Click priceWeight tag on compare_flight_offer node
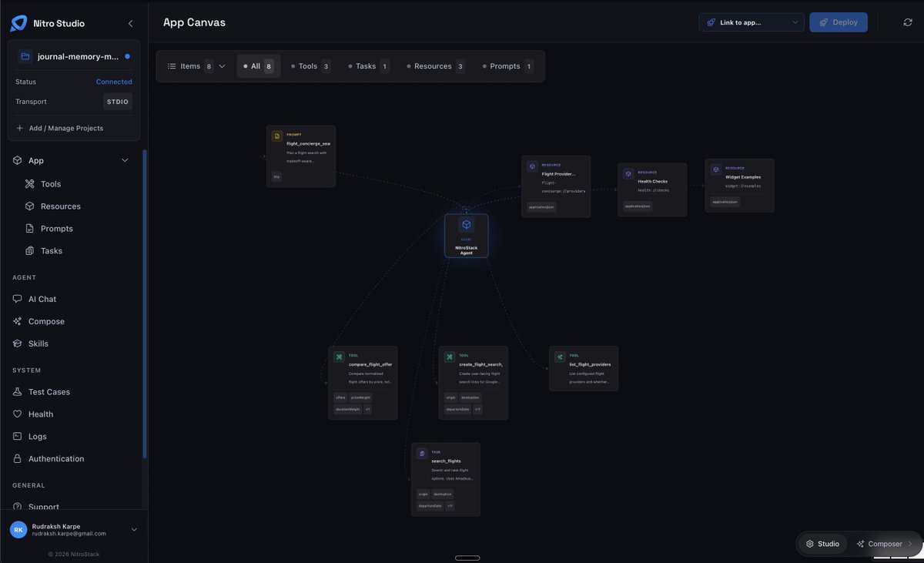Image resolution: width=924 pixels, height=563 pixels. coord(360,397)
